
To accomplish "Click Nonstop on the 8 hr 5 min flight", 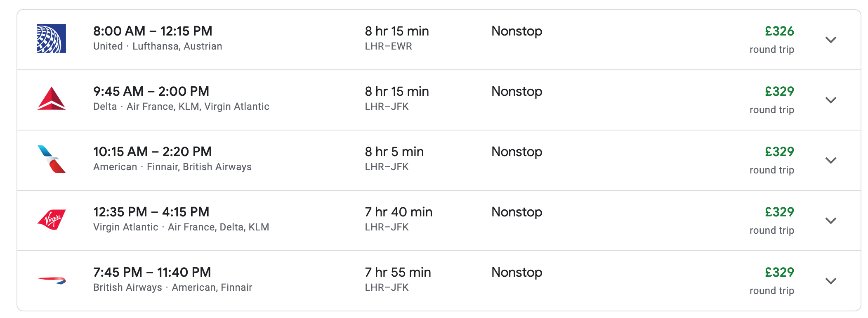I will coord(517,152).
